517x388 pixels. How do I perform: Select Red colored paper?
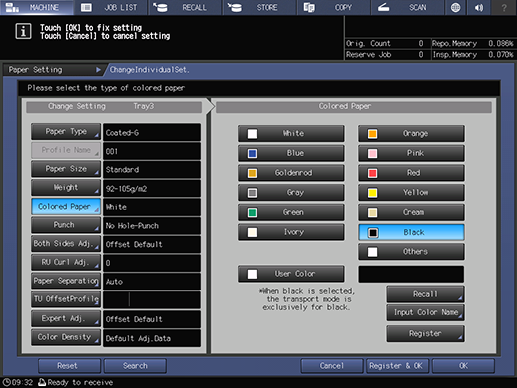(411, 173)
